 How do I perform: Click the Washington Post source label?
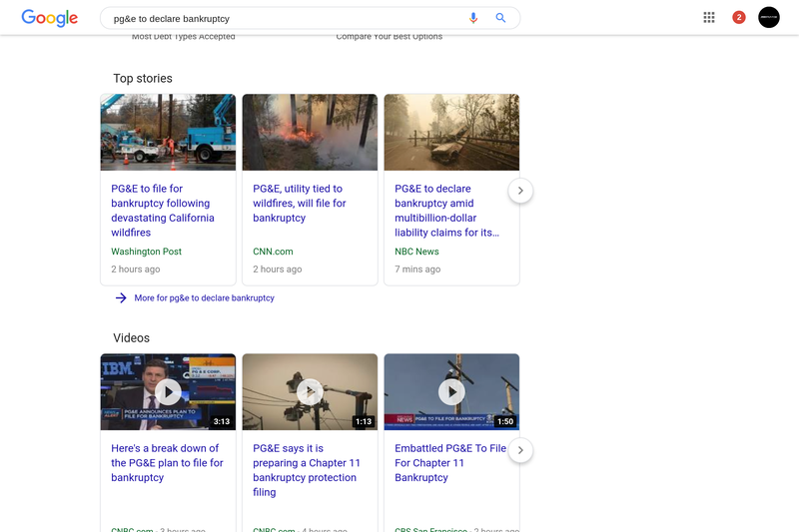[x=146, y=252]
